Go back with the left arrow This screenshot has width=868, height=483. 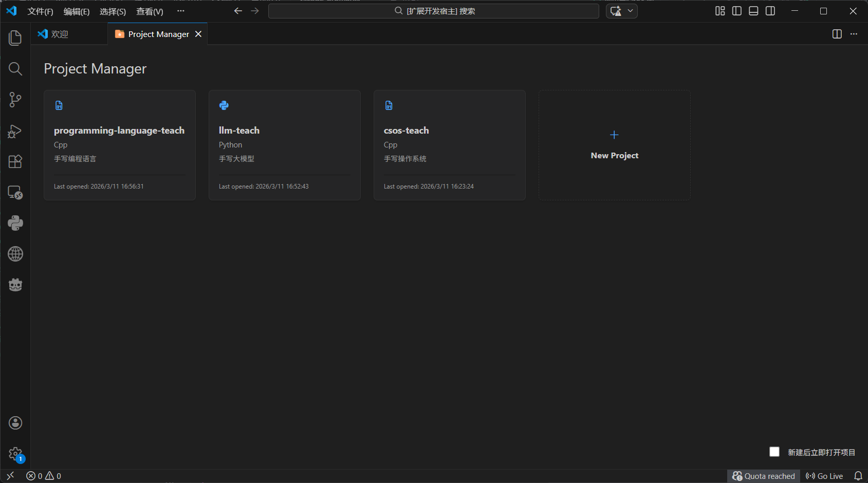238,11
